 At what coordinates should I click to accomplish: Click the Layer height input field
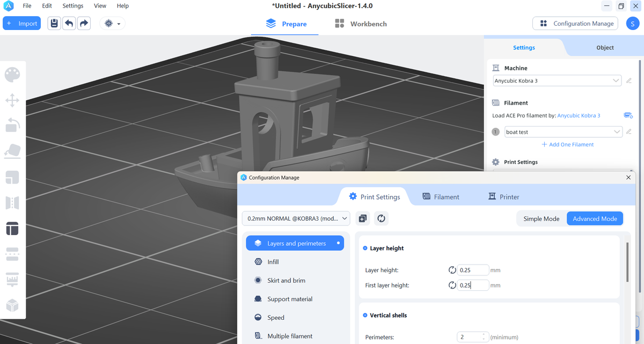pos(473,270)
